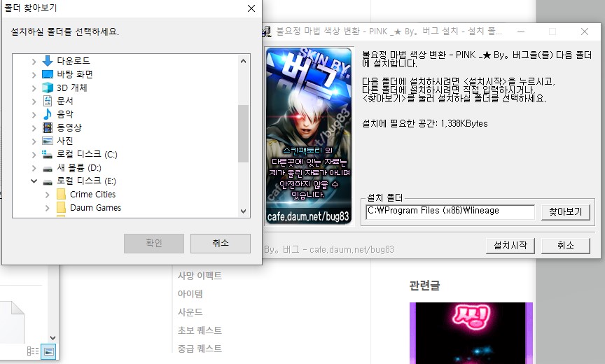This screenshot has width=605, height=364.
Task: Click the 로컬 디스크 (E:) drive icon
Action: pyautogui.click(x=48, y=181)
